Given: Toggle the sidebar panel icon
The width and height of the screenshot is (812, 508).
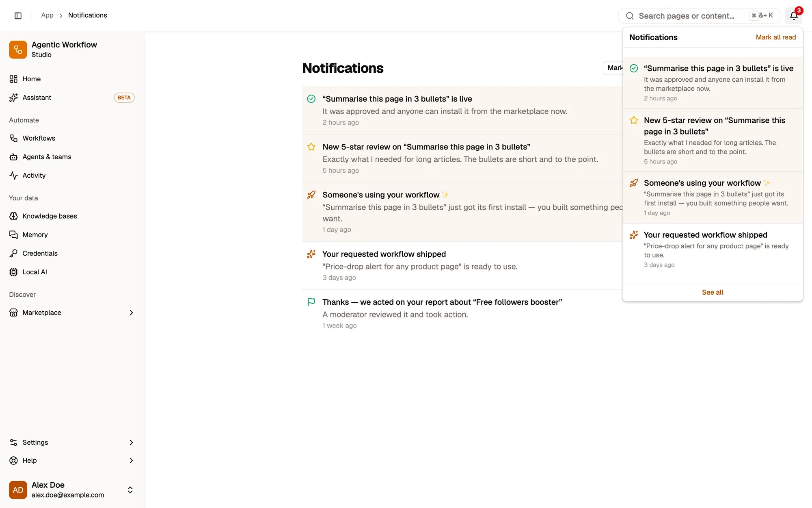Looking at the screenshot, I should (x=18, y=15).
